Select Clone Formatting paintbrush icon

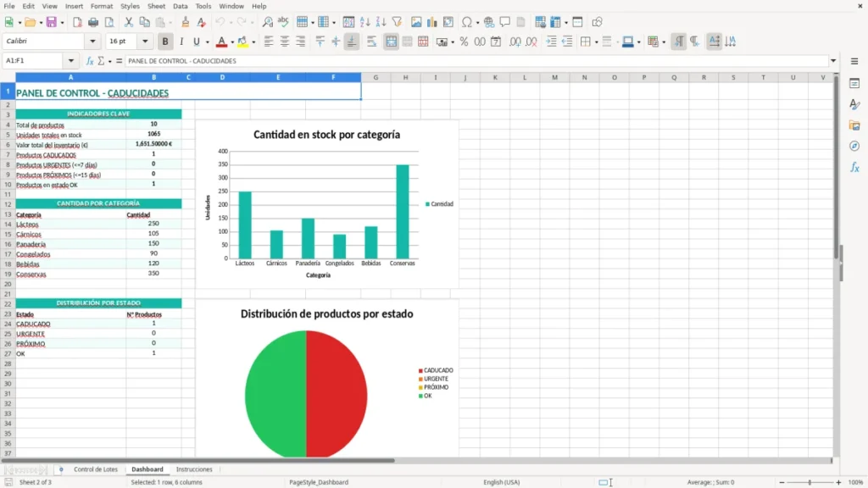click(x=186, y=22)
